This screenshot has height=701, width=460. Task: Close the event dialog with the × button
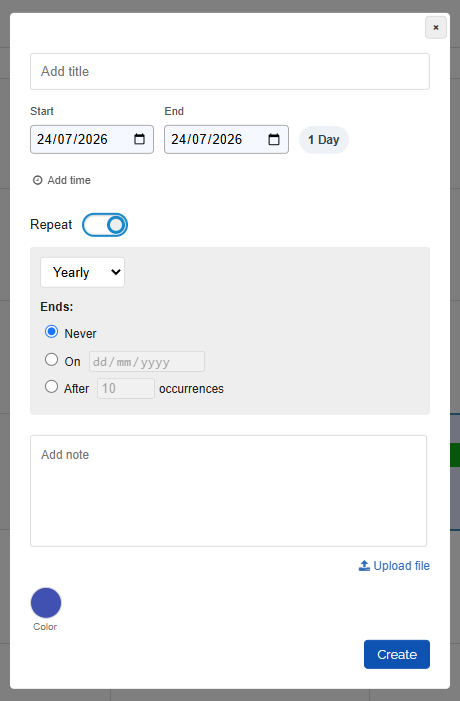click(x=436, y=28)
